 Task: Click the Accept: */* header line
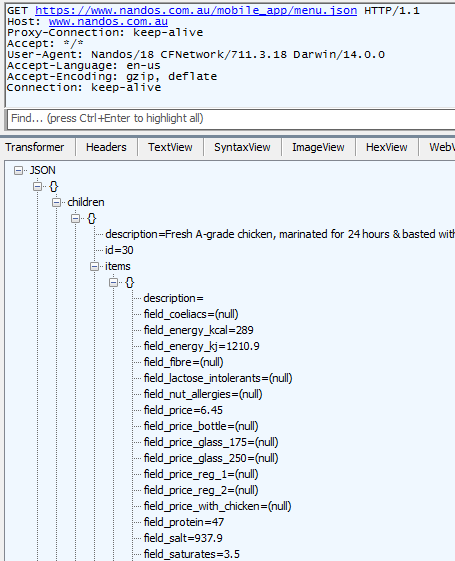coord(45,44)
